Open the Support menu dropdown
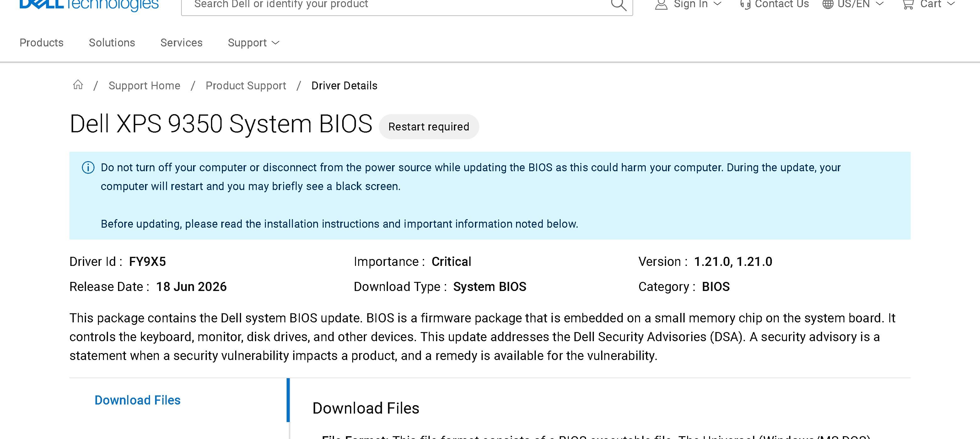Viewport: 980px width, 439px height. pos(254,43)
